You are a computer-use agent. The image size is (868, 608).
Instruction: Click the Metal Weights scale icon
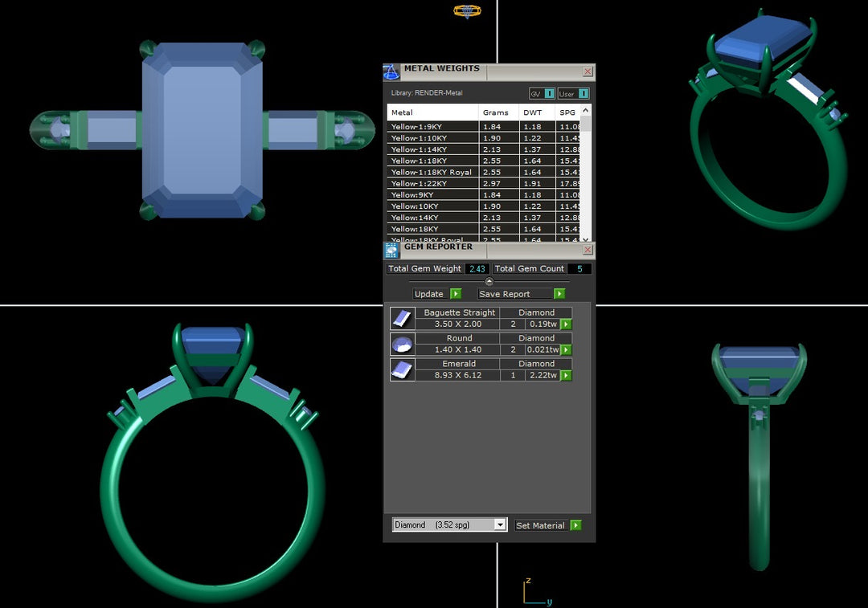391,71
